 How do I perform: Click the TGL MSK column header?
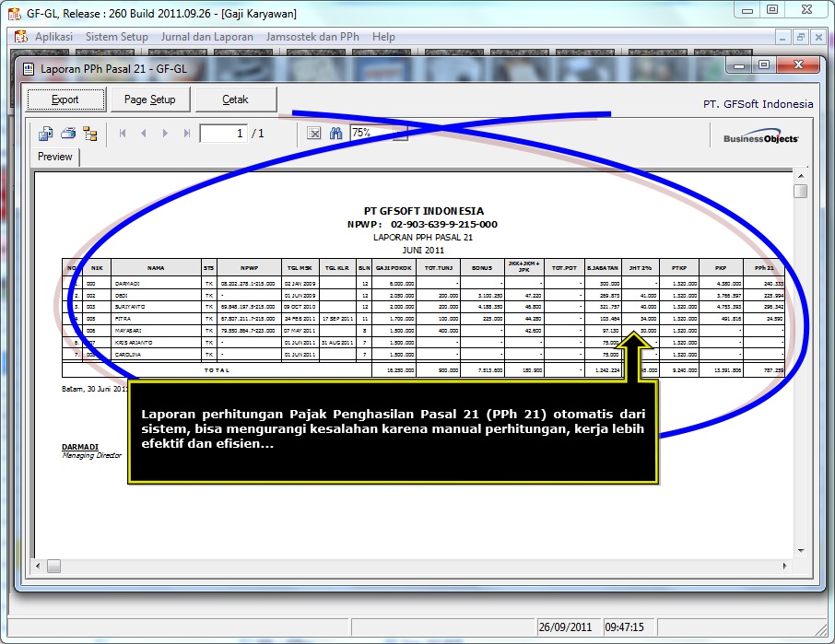[300, 268]
